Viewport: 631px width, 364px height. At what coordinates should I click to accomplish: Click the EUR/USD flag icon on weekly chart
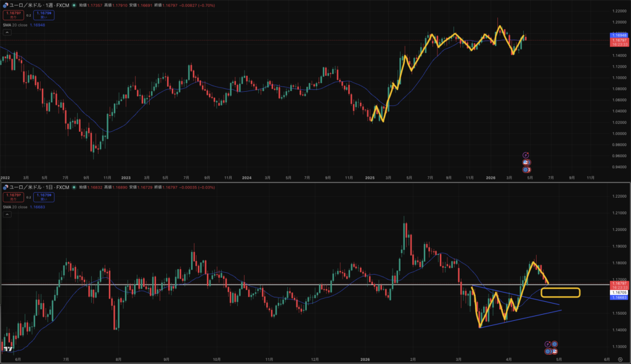coord(5,5)
